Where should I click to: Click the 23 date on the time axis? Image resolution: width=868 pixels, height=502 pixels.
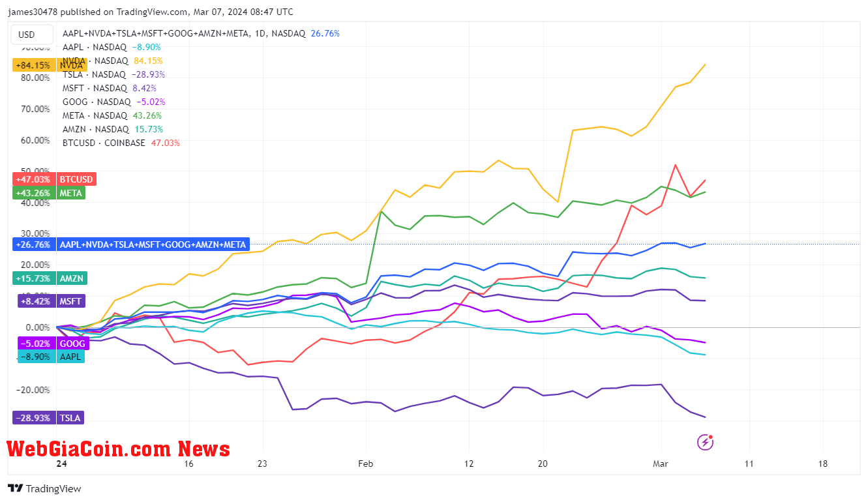coord(262,464)
